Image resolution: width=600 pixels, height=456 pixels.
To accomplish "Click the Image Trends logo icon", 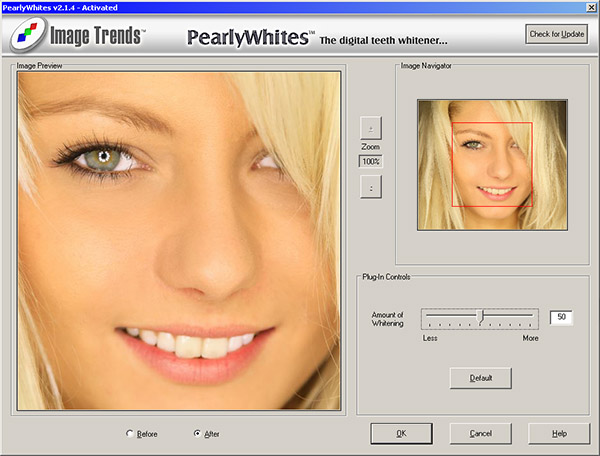I will click(x=29, y=35).
